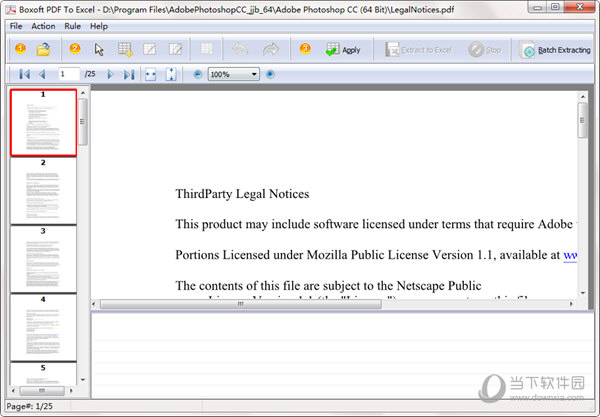This screenshot has width=600, height=417.
Task: Click the step 1 orange badge
Action: pos(20,49)
